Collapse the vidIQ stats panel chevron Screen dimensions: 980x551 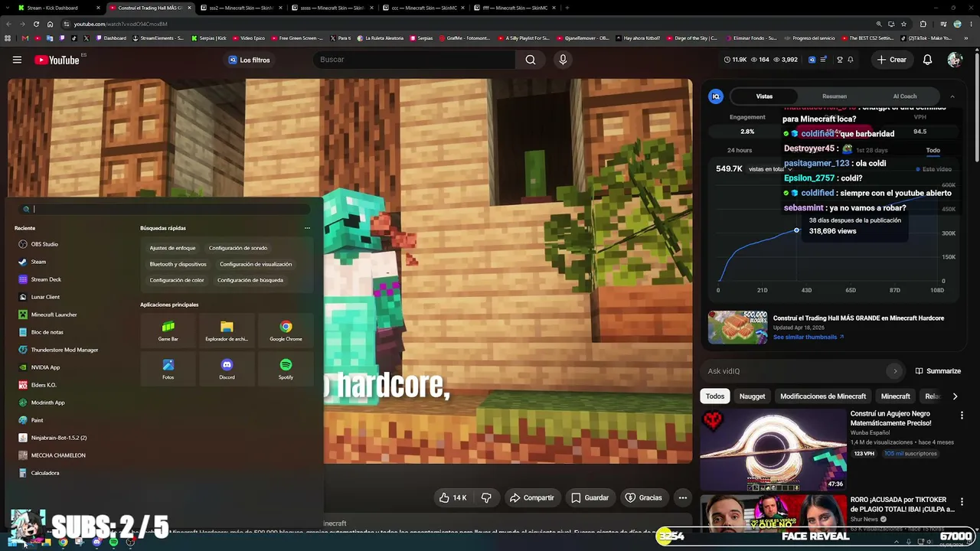coord(952,96)
